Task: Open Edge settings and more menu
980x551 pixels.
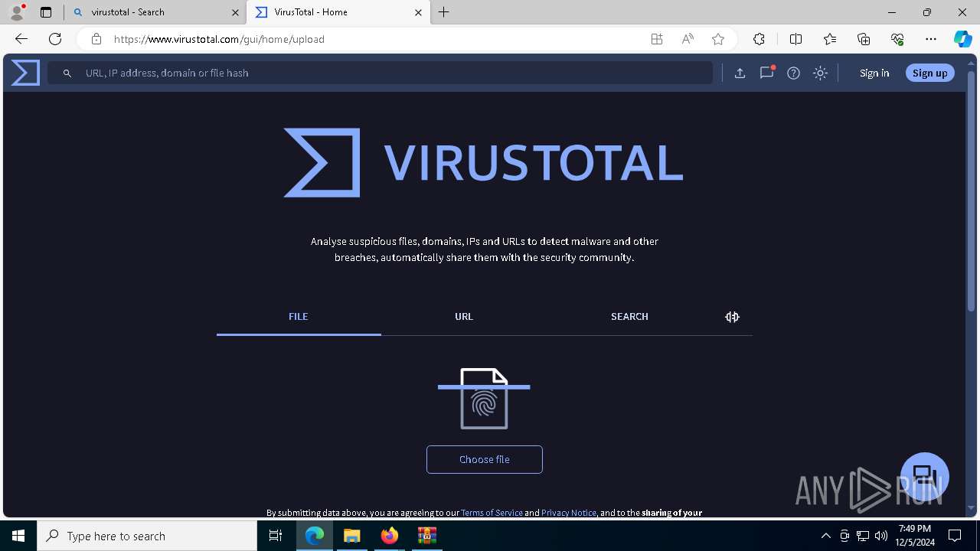Action: [931, 39]
